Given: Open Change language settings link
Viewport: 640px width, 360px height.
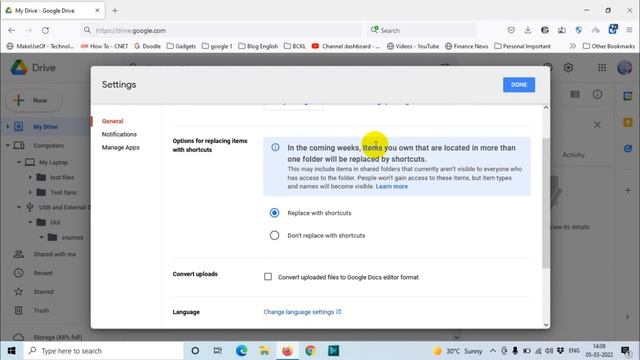Looking at the screenshot, I should click(x=302, y=312).
